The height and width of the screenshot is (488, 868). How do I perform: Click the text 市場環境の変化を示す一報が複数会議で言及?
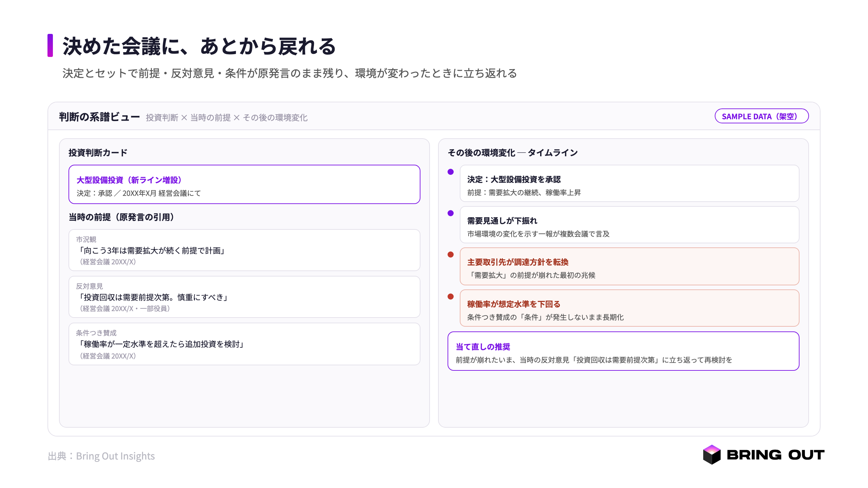pyautogui.click(x=538, y=234)
